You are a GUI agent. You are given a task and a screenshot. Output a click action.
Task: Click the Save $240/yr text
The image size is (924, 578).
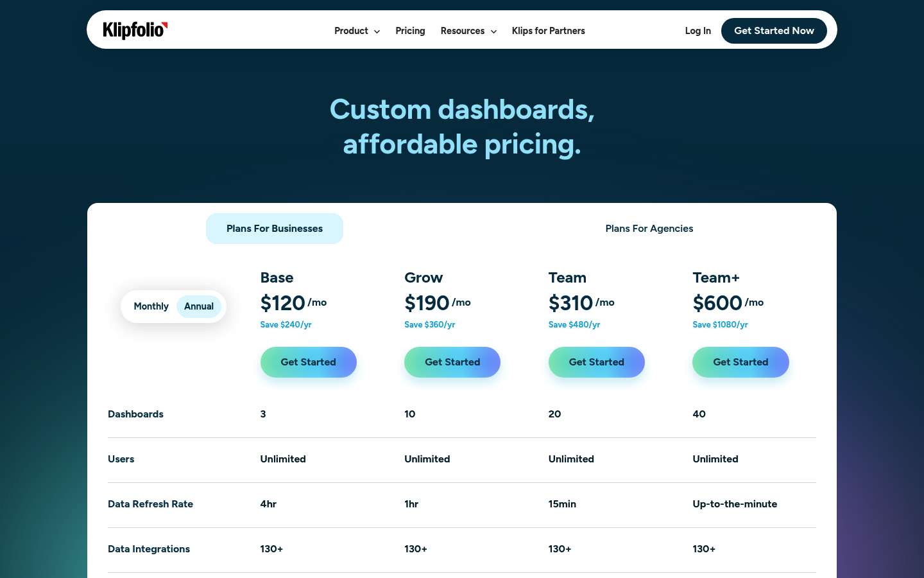[286, 325]
